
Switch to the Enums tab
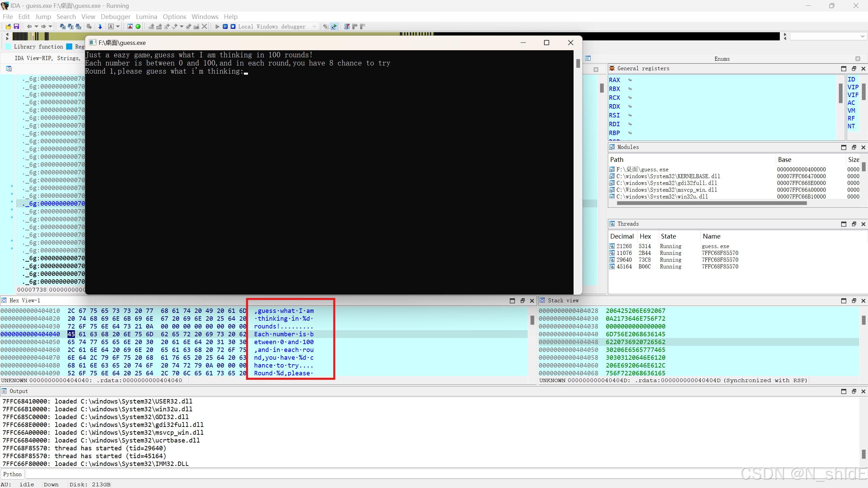(721, 58)
